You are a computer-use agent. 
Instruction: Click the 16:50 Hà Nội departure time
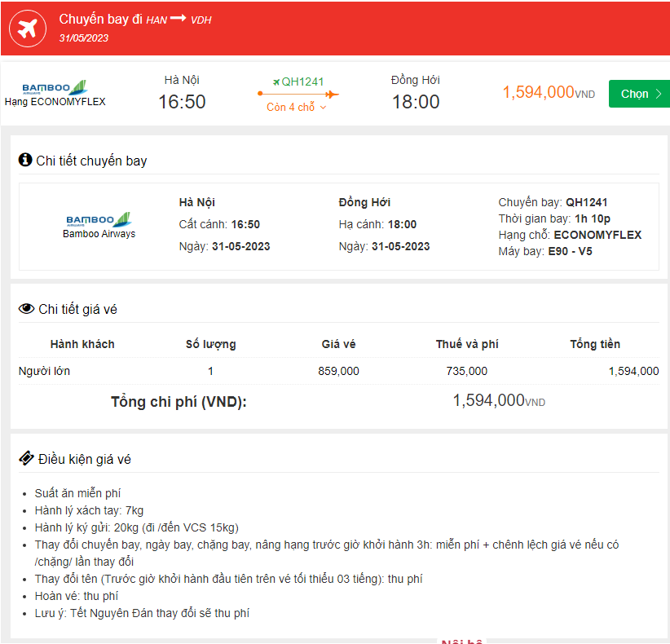coord(182,102)
